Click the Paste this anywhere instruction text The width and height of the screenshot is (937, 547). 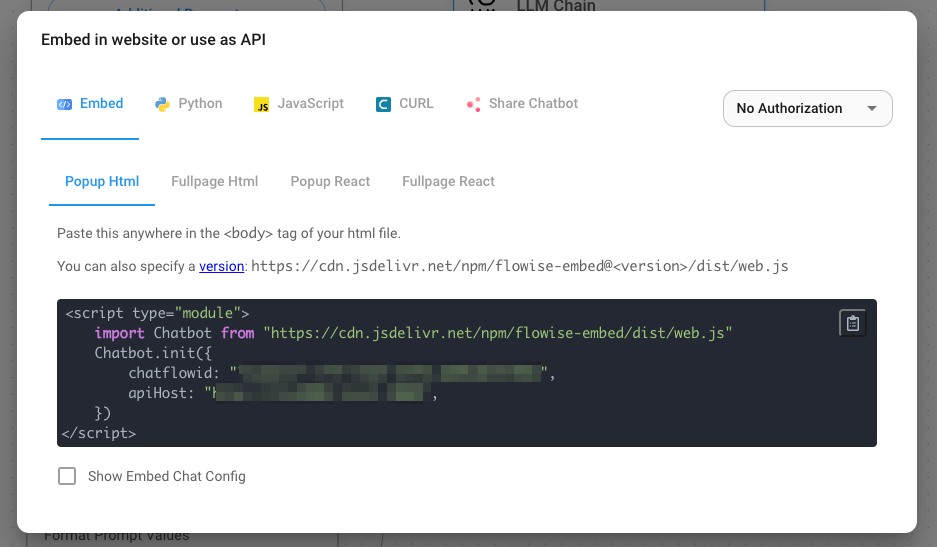point(229,233)
